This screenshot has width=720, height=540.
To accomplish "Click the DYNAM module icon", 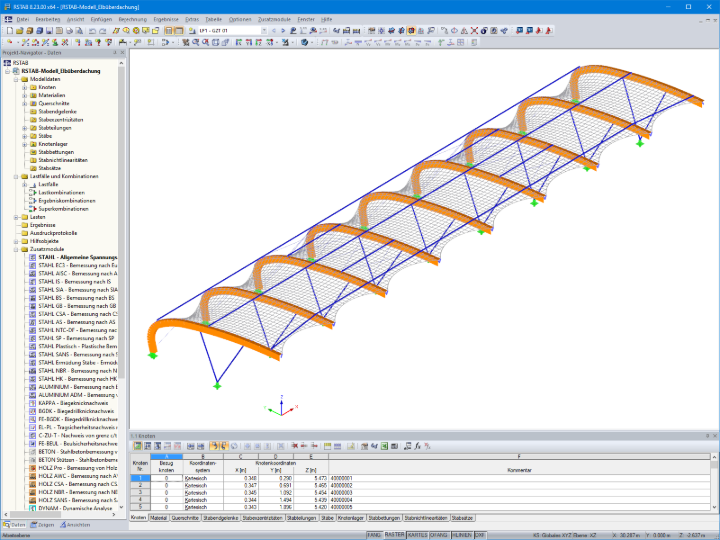I will tap(33, 508).
